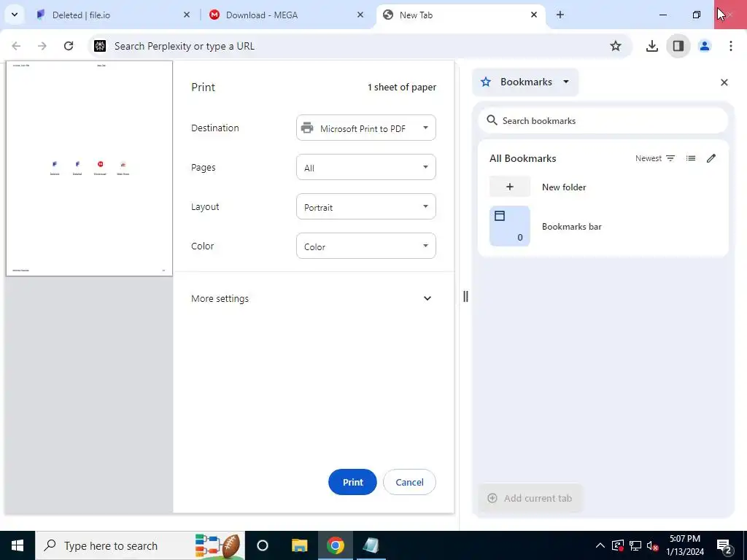Open the Bookmarks side panel selector dropdown
Screen dimensions: 747x560
click(x=525, y=82)
